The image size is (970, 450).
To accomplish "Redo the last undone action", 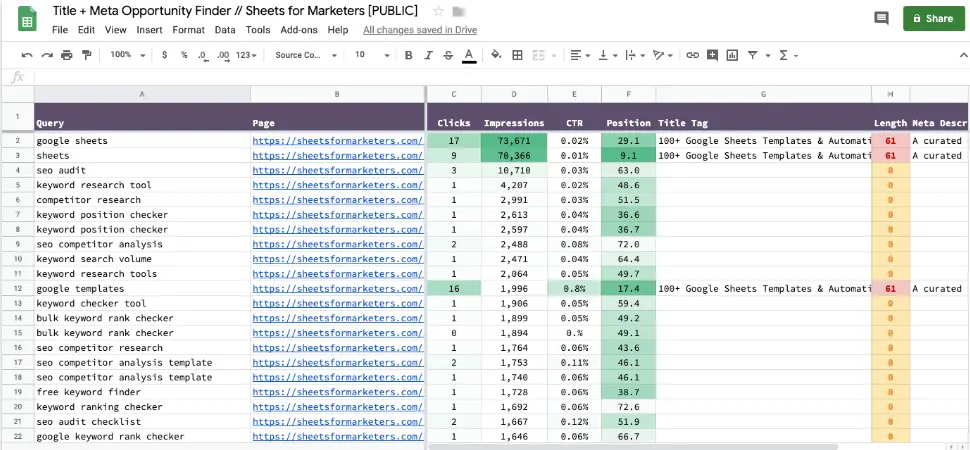I will coord(47,55).
